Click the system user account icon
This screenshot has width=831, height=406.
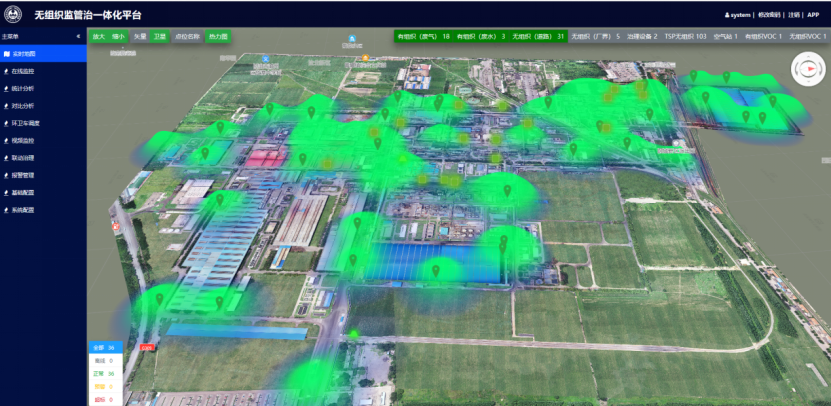727,15
